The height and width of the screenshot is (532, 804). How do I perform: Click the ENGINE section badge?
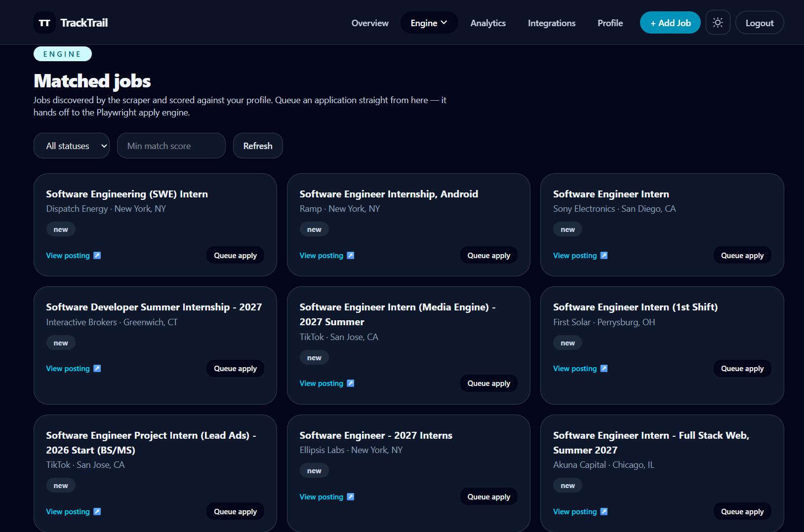coord(63,54)
